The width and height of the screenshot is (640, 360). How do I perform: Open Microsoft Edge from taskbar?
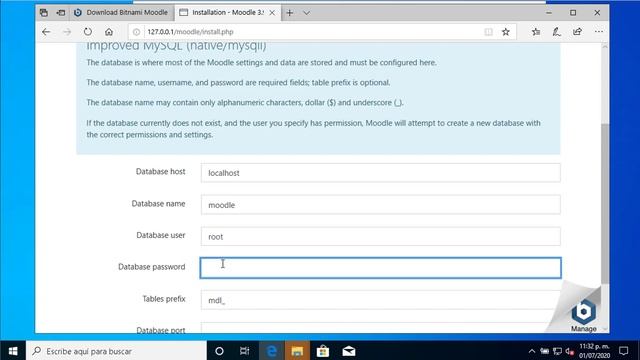coord(271,351)
